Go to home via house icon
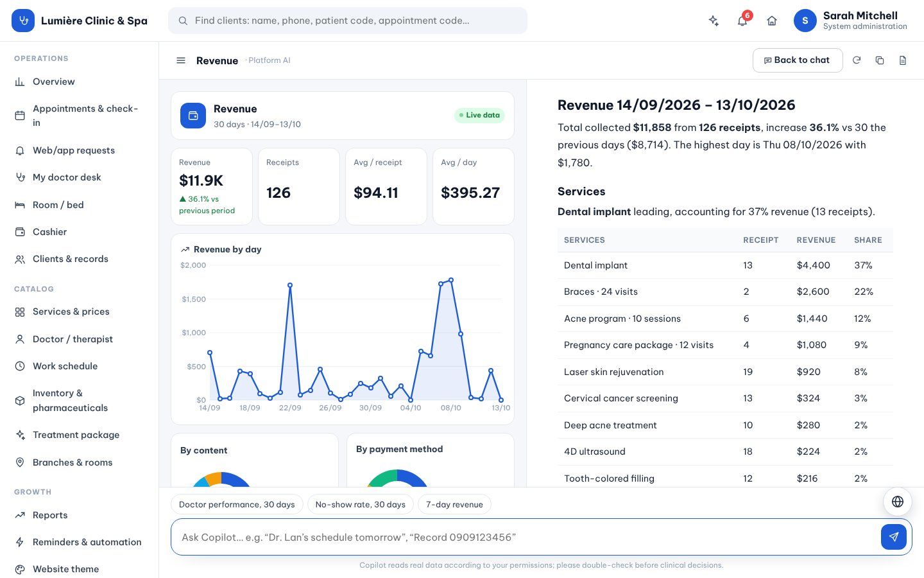The width and height of the screenshot is (924, 578). (x=772, y=21)
